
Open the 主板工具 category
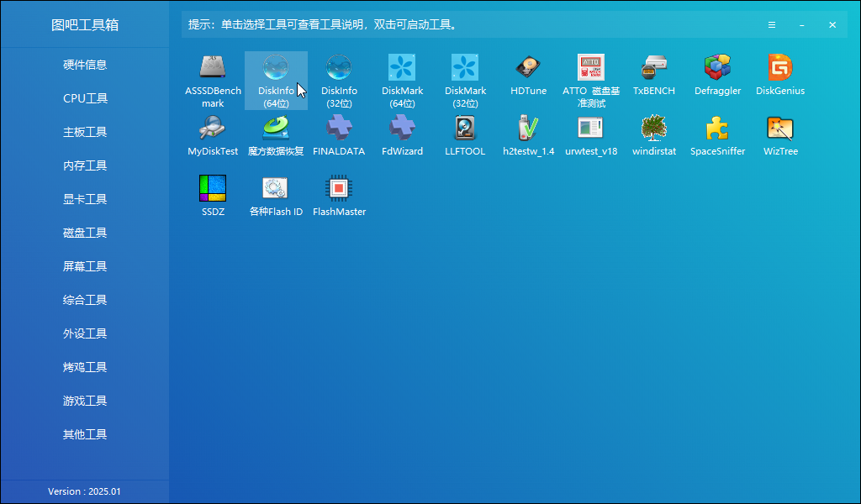point(85,132)
